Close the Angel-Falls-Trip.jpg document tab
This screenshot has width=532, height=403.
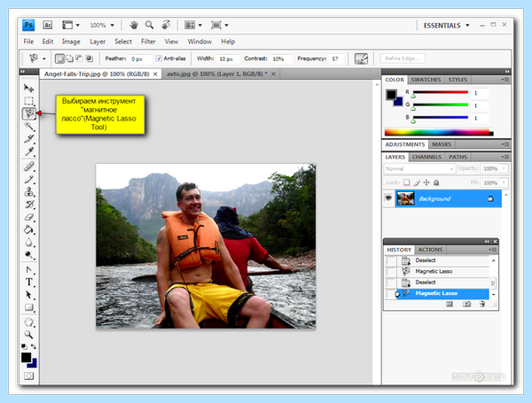point(155,74)
